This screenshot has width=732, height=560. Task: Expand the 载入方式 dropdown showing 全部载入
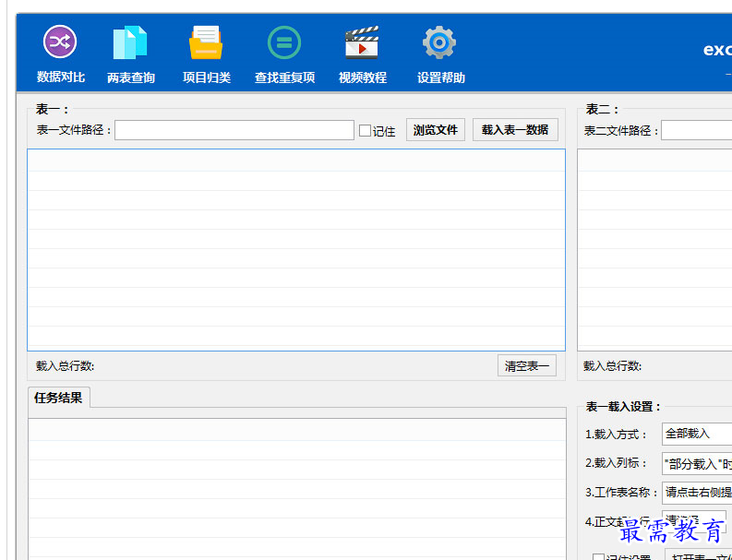click(696, 434)
